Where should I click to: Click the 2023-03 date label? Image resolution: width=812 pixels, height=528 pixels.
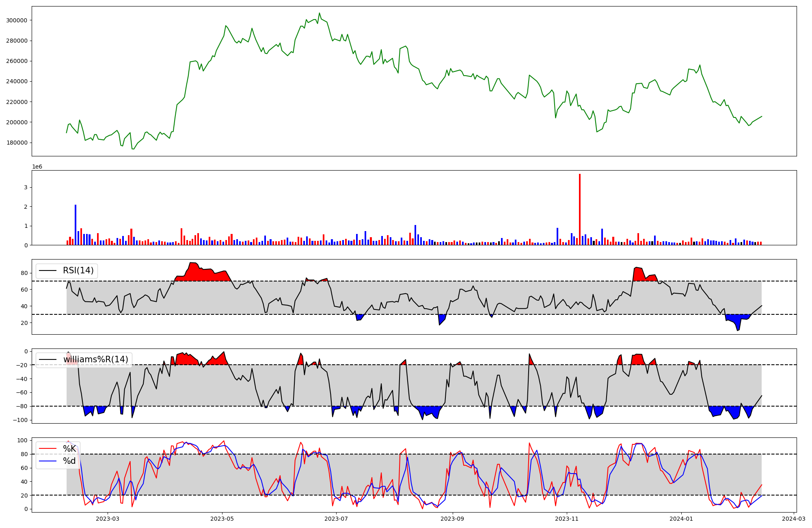click(x=108, y=519)
